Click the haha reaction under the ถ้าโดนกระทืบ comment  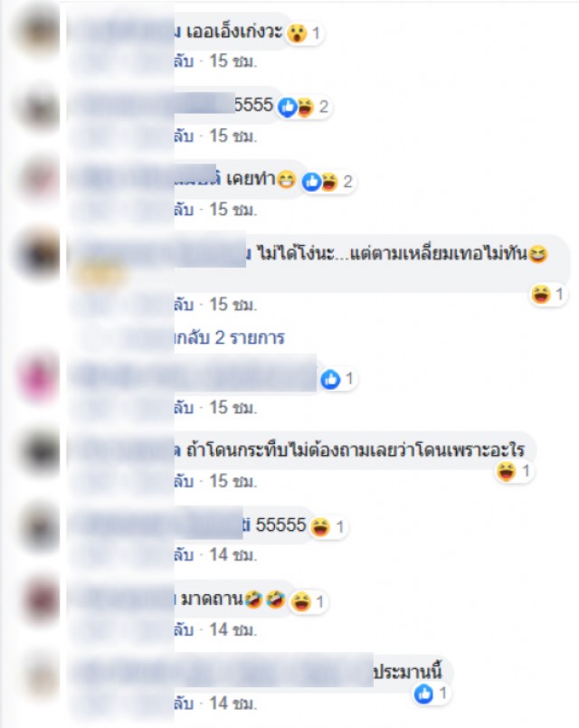(506, 472)
